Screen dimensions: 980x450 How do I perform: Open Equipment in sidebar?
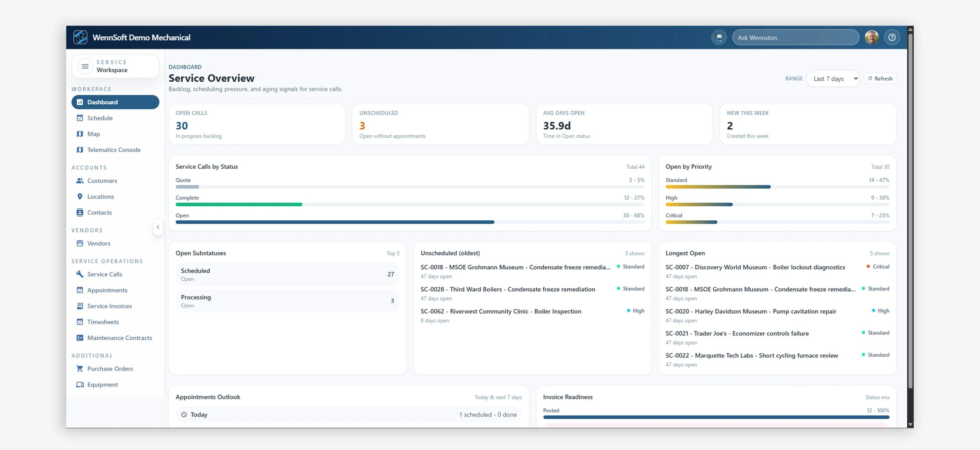[102, 385]
